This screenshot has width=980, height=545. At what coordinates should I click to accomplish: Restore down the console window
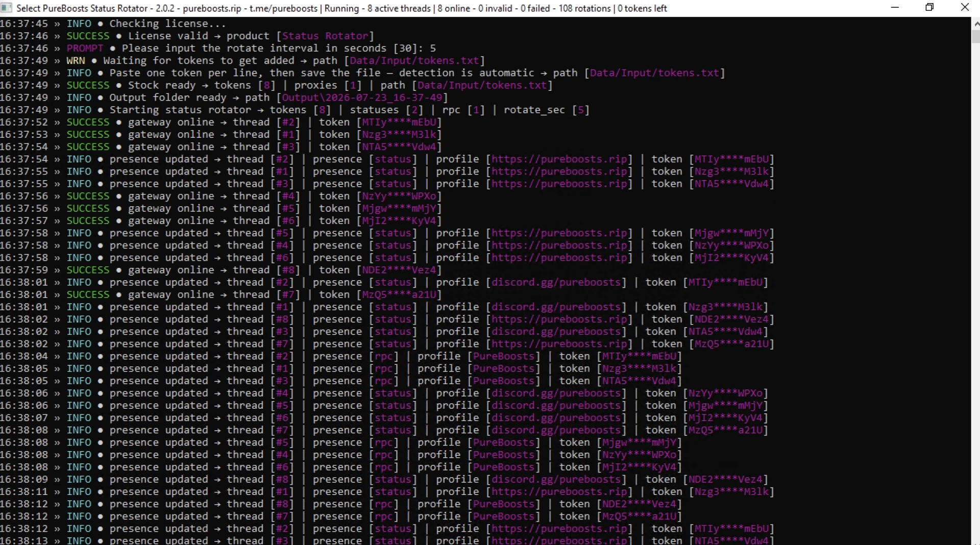click(x=929, y=8)
